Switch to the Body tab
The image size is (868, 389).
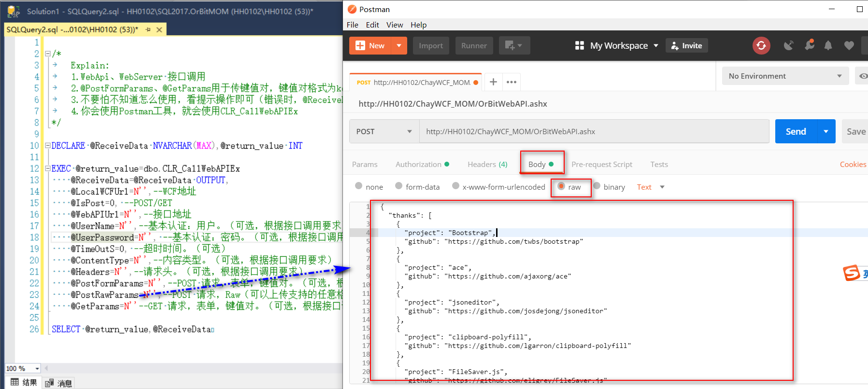(x=541, y=164)
